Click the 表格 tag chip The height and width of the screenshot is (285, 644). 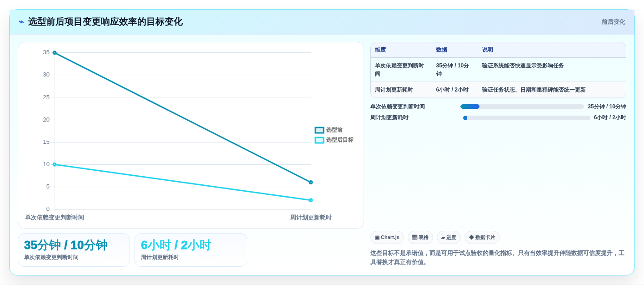[x=420, y=237]
